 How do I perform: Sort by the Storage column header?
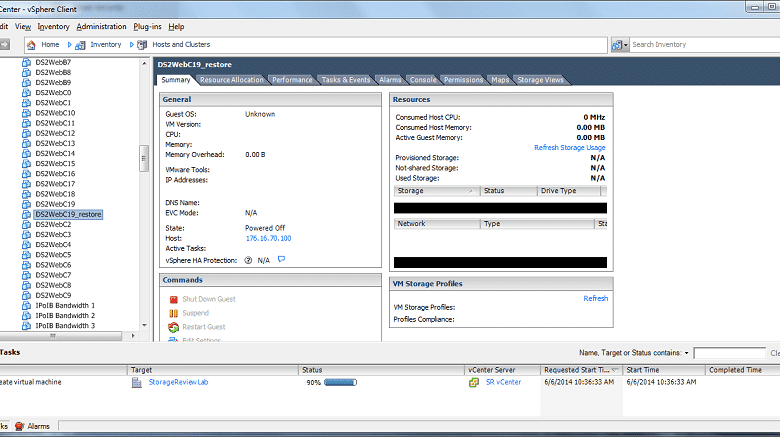(x=436, y=191)
